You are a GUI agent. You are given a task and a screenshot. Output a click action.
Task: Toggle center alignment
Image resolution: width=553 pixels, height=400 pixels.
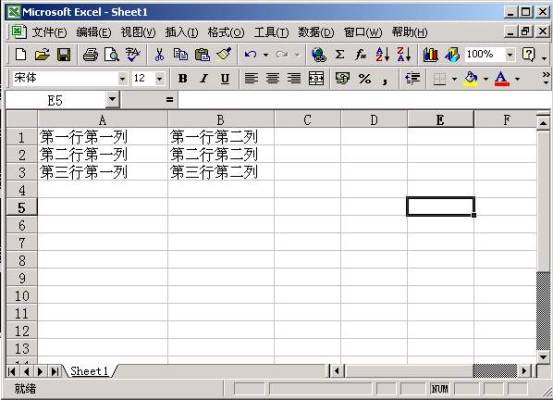coord(272,78)
